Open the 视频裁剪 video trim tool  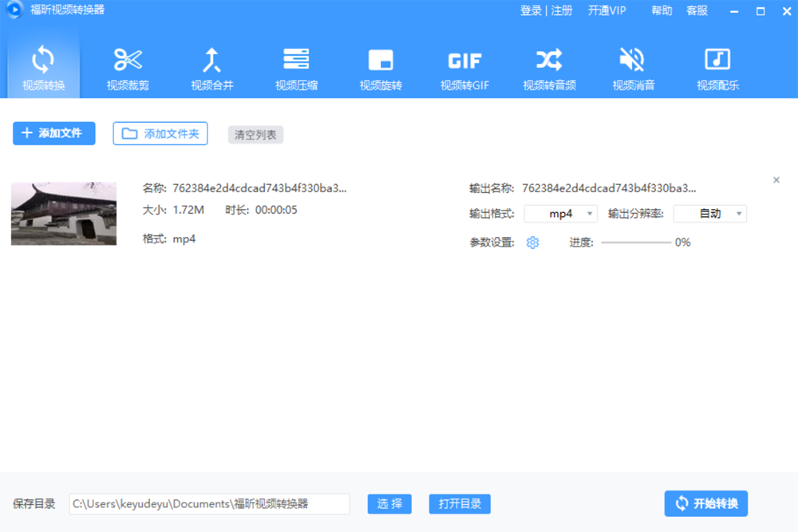coord(128,68)
